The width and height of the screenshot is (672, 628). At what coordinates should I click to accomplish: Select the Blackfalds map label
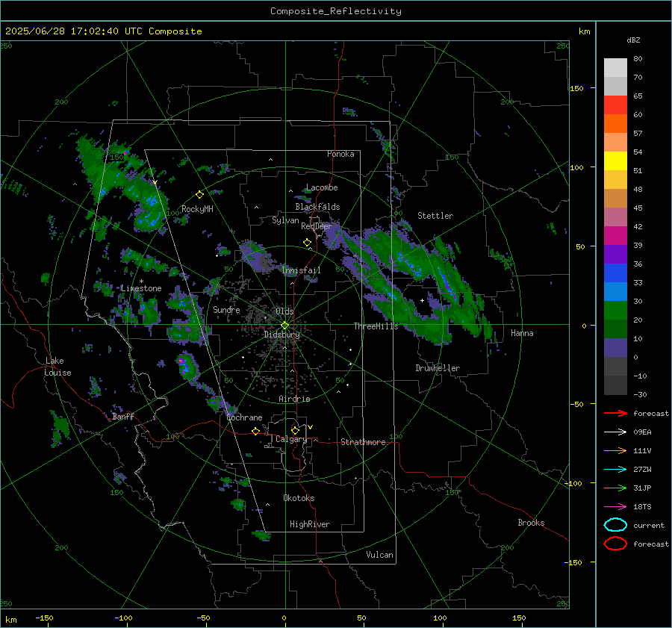click(317, 207)
